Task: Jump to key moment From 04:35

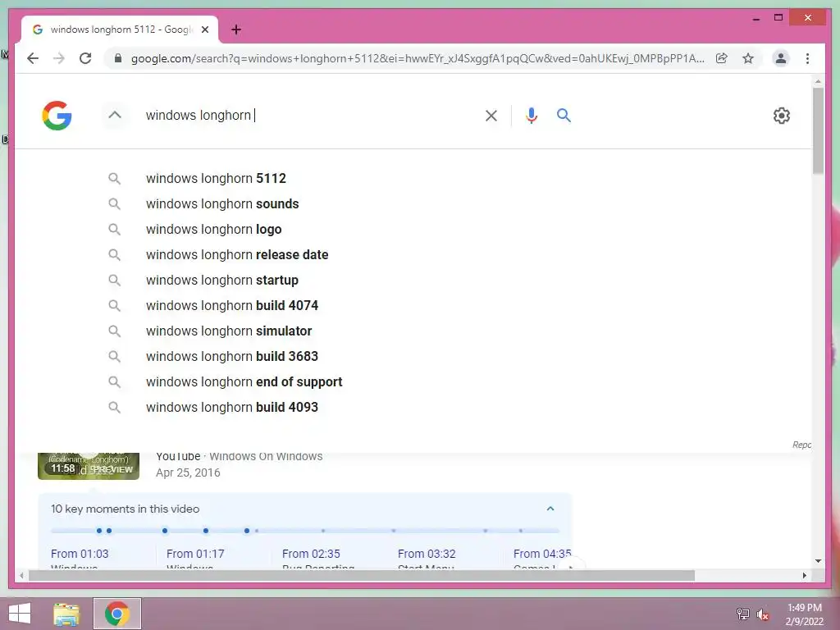Action: (x=542, y=554)
